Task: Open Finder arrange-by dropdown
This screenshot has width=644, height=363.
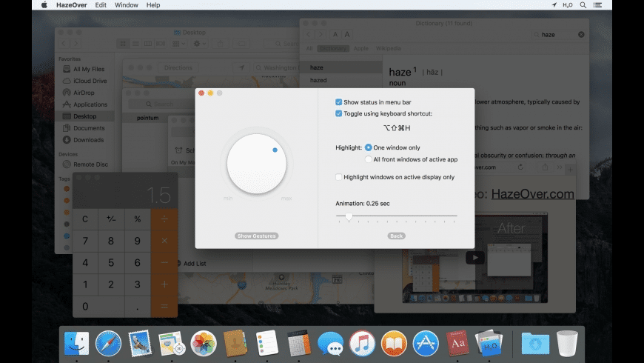Action: click(178, 44)
